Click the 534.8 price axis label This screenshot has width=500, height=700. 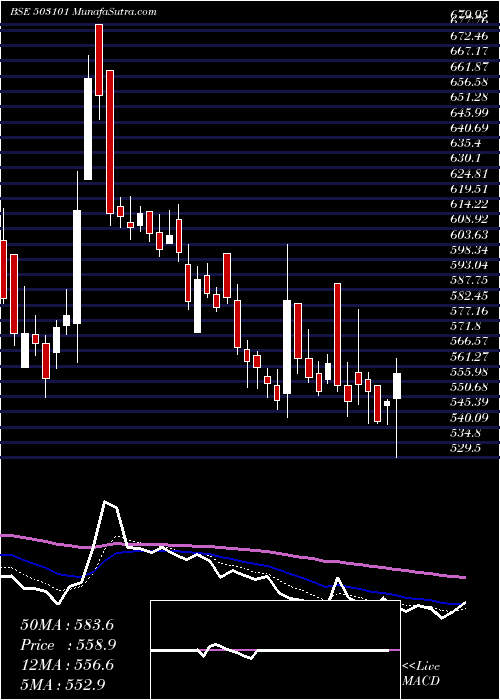466,433
